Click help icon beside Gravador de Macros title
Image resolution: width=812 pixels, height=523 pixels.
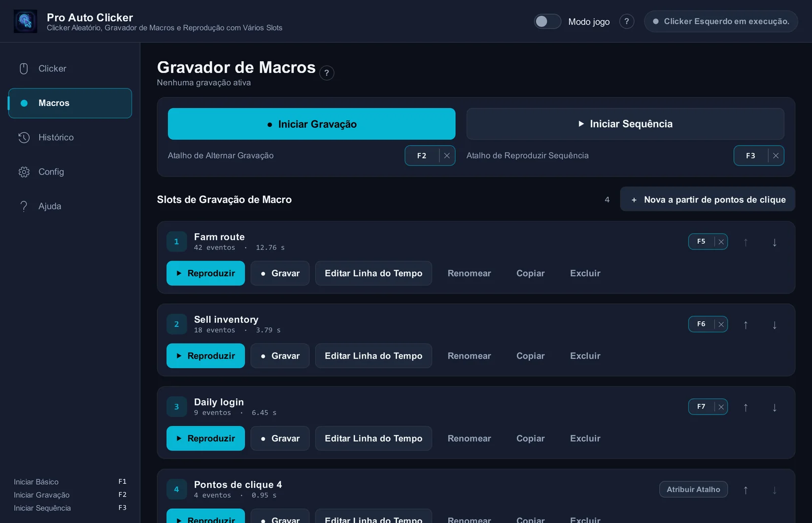[x=327, y=73]
